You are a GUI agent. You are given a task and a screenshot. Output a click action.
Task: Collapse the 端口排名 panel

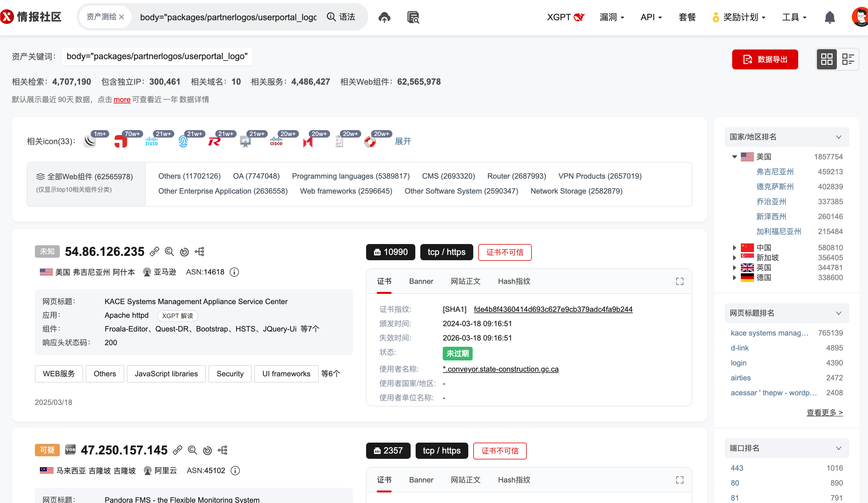click(x=838, y=448)
